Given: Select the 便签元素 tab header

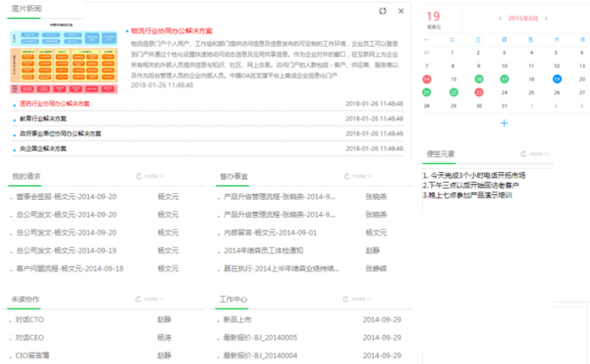Looking at the screenshot, I should click(440, 154).
